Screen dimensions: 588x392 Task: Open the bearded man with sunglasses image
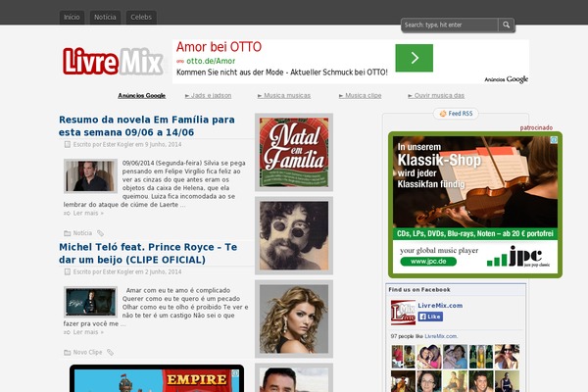pyautogui.click(x=294, y=235)
